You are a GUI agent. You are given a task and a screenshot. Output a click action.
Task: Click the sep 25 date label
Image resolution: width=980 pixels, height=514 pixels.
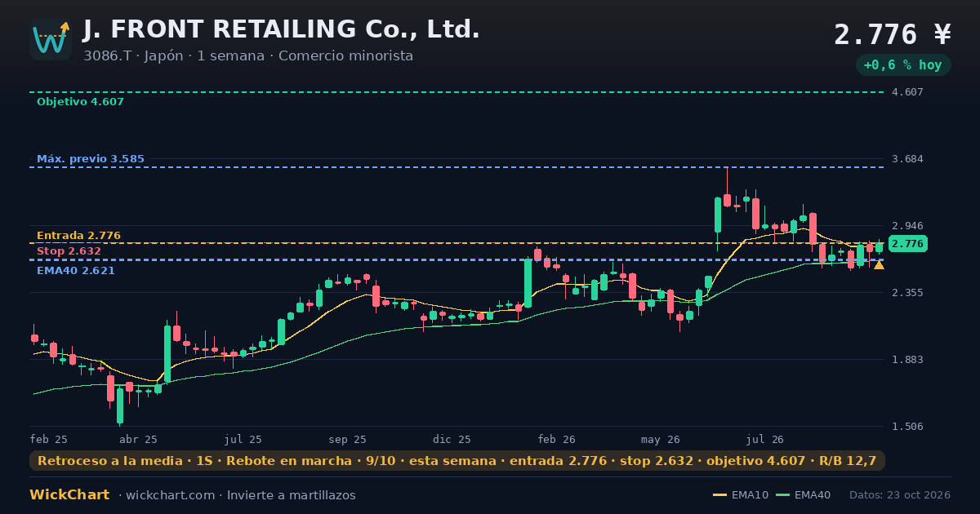[347, 440]
